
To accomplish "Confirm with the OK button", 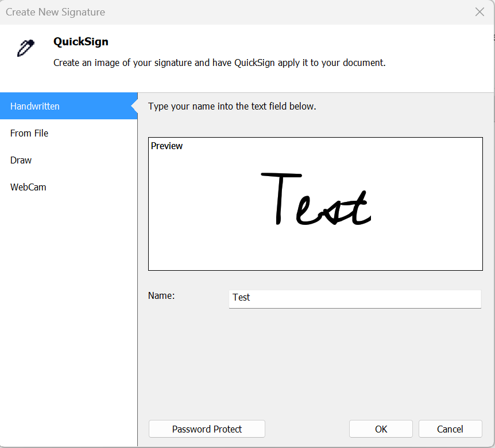I will [x=381, y=428].
